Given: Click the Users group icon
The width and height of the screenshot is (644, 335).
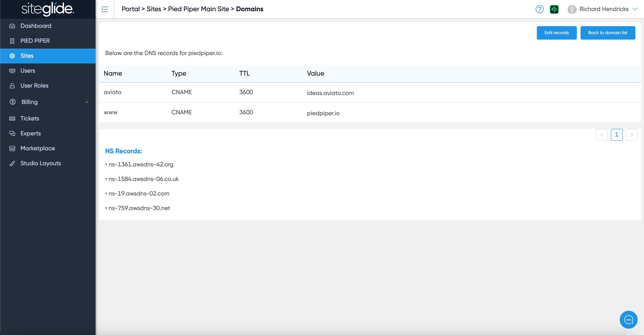Looking at the screenshot, I should (12, 71).
